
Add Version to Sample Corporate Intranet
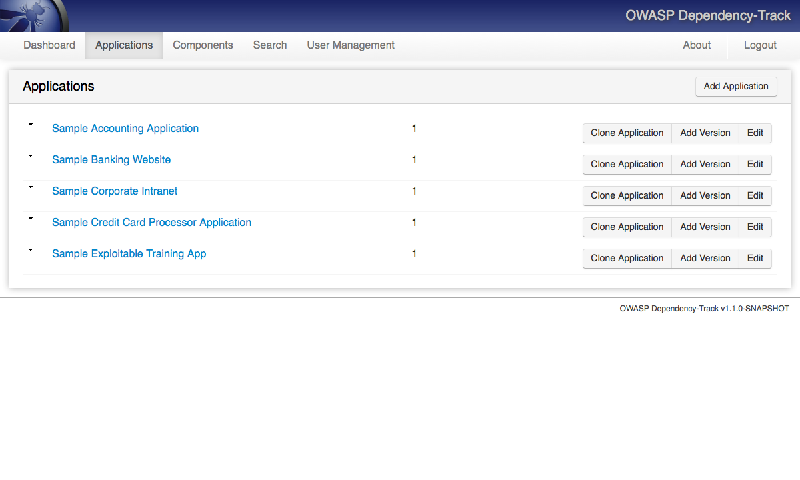point(705,195)
